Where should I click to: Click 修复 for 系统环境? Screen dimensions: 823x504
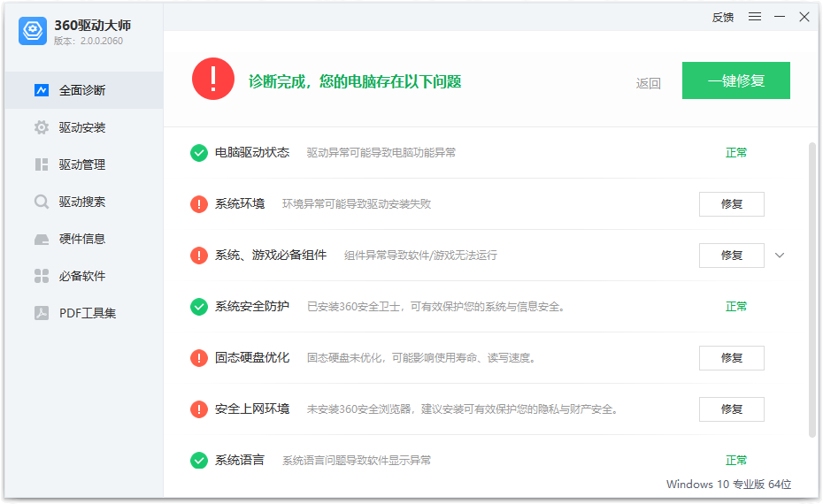coord(731,204)
